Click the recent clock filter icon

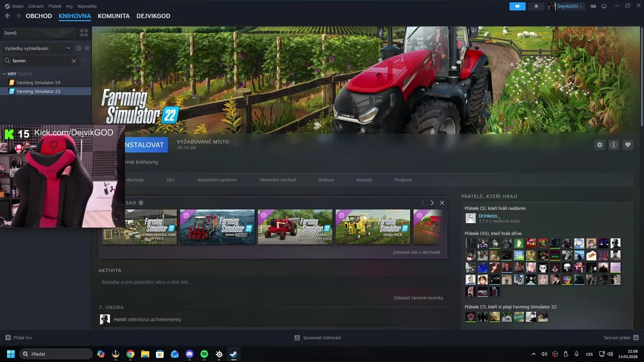[78, 48]
